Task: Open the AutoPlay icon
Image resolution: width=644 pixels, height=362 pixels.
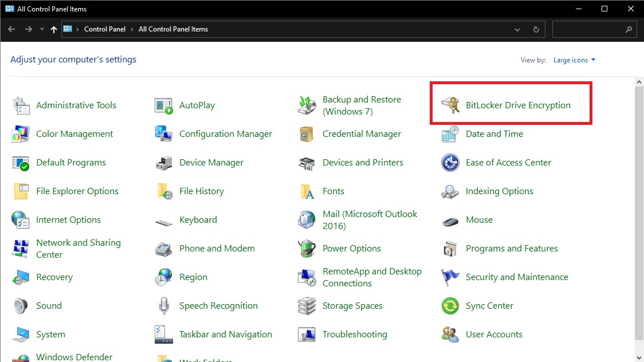Action: pyautogui.click(x=163, y=105)
